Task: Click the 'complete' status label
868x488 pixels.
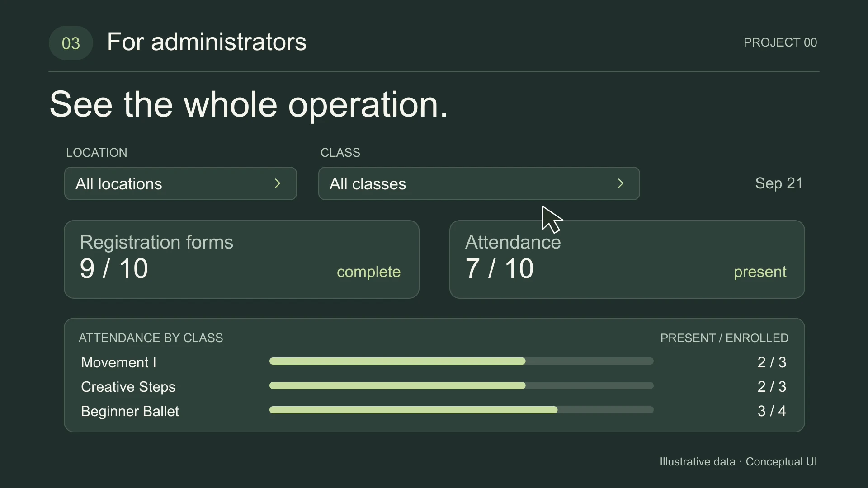Action: click(x=368, y=272)
